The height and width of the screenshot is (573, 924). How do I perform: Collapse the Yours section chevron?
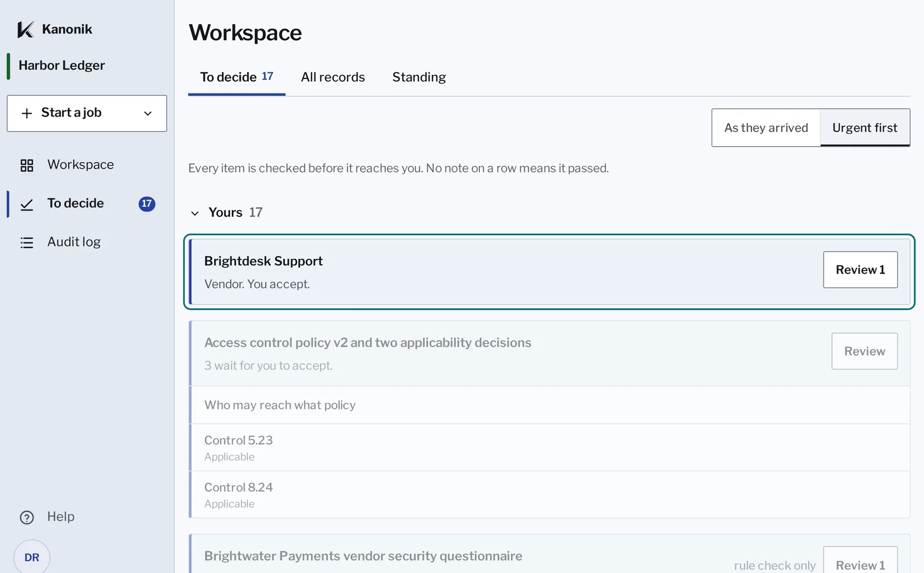pyautogui.click(x=195, y=213)
